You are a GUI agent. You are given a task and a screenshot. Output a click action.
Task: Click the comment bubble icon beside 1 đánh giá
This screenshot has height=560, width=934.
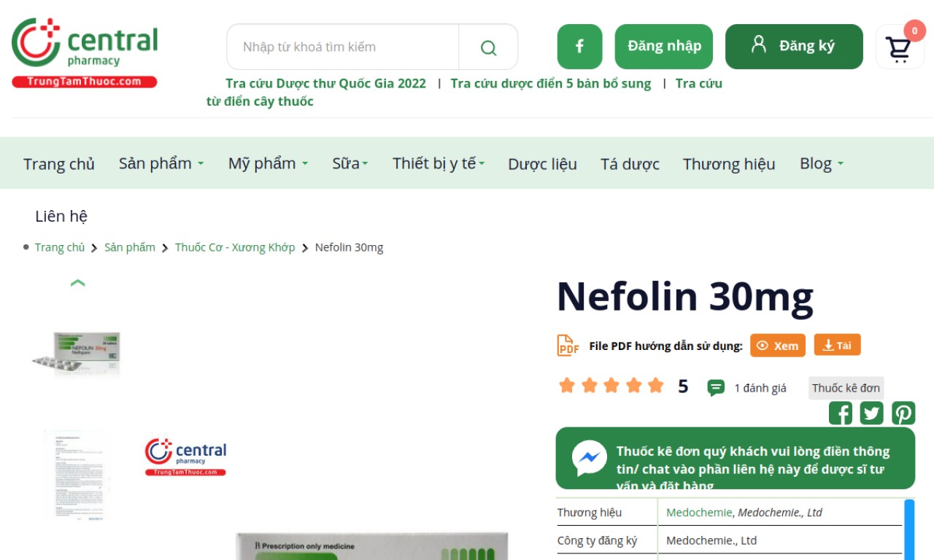716,388
